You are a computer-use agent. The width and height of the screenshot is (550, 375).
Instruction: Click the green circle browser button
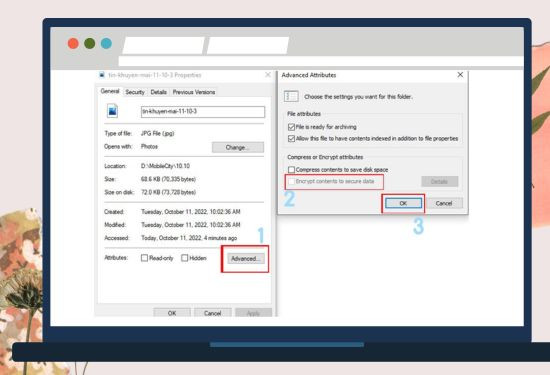click(x=89, y=43)
